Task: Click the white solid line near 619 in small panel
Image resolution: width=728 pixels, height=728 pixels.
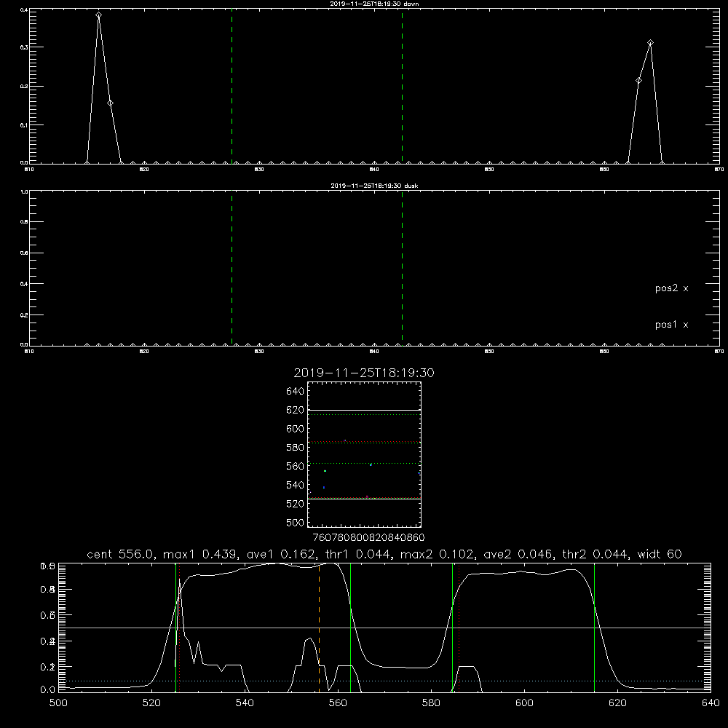Action: (x=364, y=411)
